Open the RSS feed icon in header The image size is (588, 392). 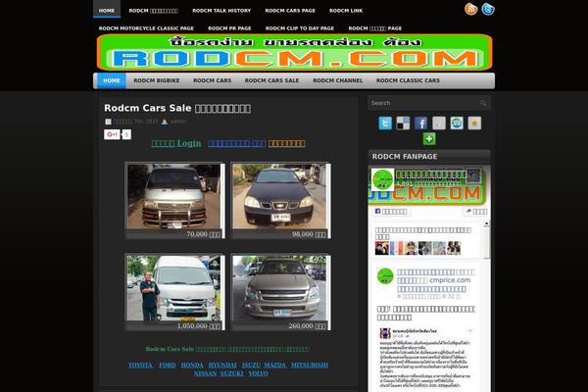pos(471,9)
